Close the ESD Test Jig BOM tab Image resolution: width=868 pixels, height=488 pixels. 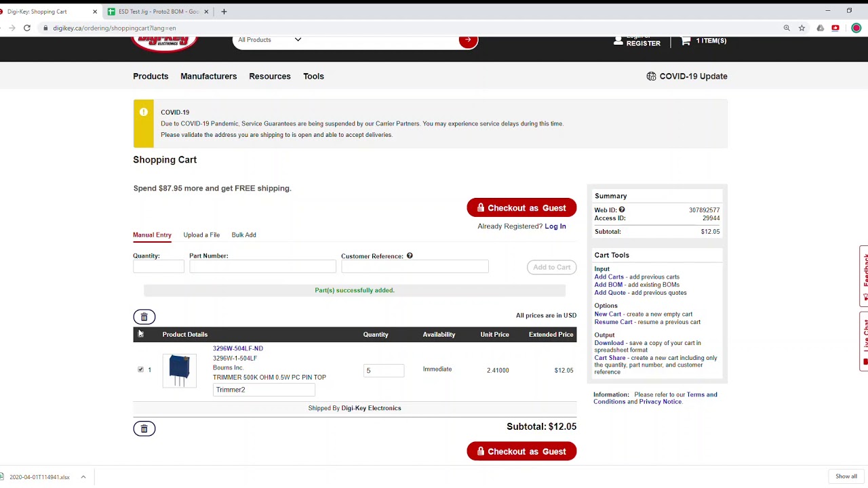pos(206,12)
